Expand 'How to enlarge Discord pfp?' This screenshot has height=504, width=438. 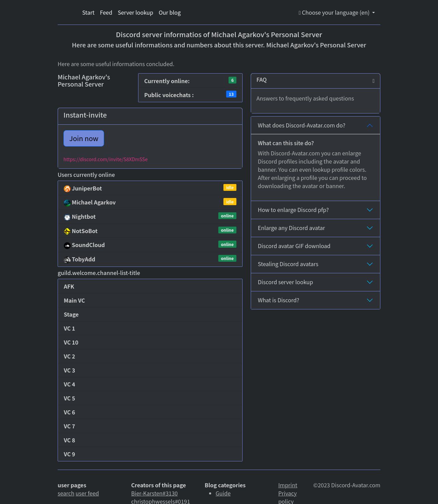[x=316, y=210]
